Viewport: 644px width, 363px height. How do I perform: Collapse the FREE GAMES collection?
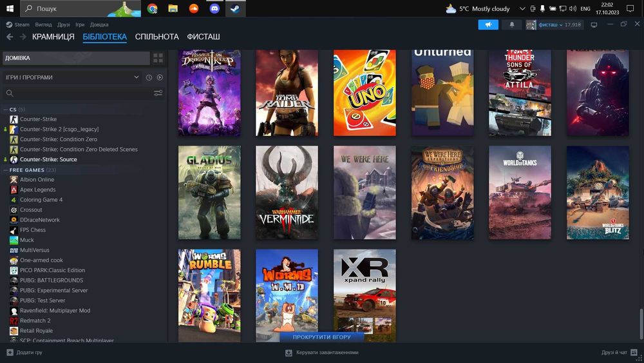point(5,170)
